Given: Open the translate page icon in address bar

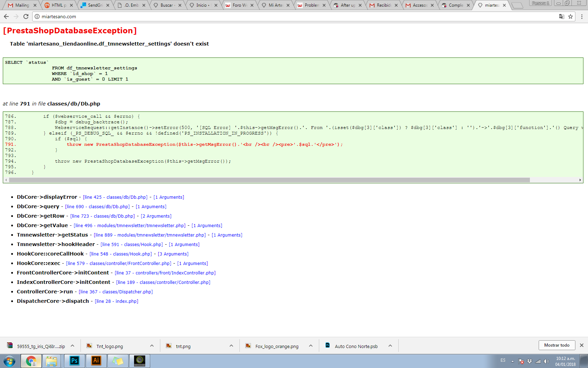Looking at the screenshot, I should [x=561, y=16].
